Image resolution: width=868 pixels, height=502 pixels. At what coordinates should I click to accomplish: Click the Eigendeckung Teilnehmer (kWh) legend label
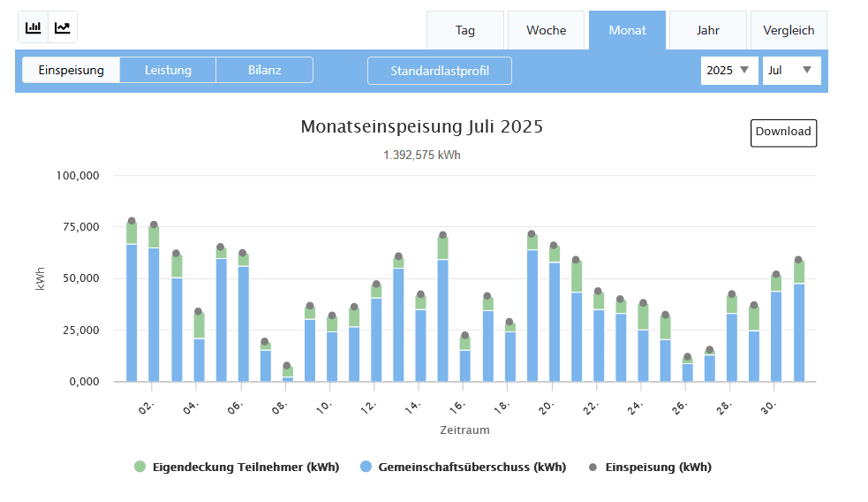245,467
